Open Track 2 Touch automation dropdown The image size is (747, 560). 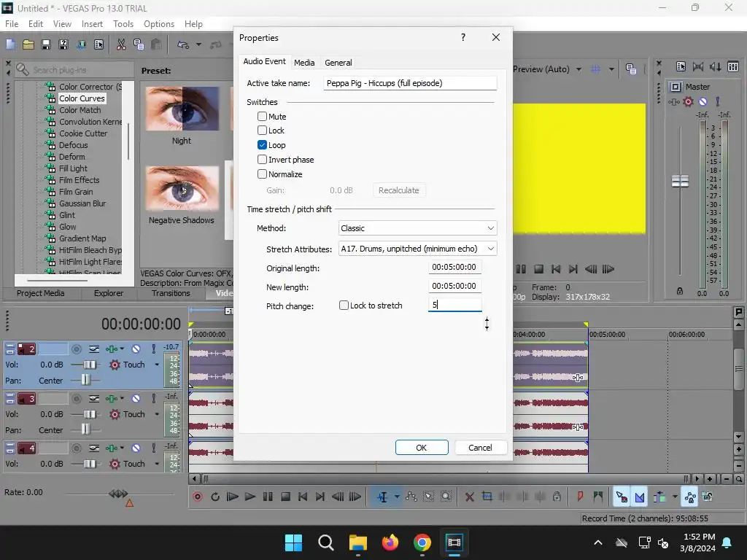point(157,365)
